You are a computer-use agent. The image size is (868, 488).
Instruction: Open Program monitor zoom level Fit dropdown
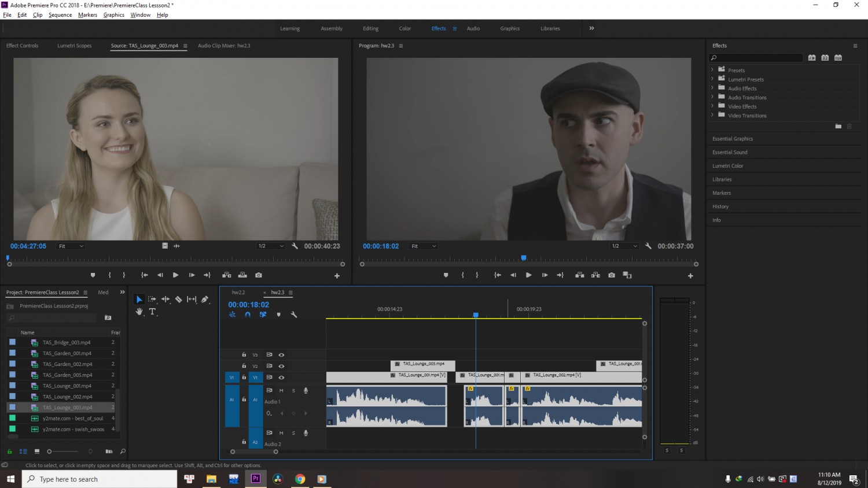point(423,246)
